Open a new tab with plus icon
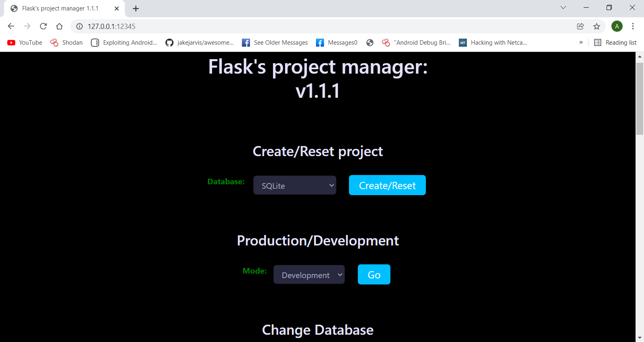Image resolution: width=644 pixels, height=342 pixels. click(136, 8)
